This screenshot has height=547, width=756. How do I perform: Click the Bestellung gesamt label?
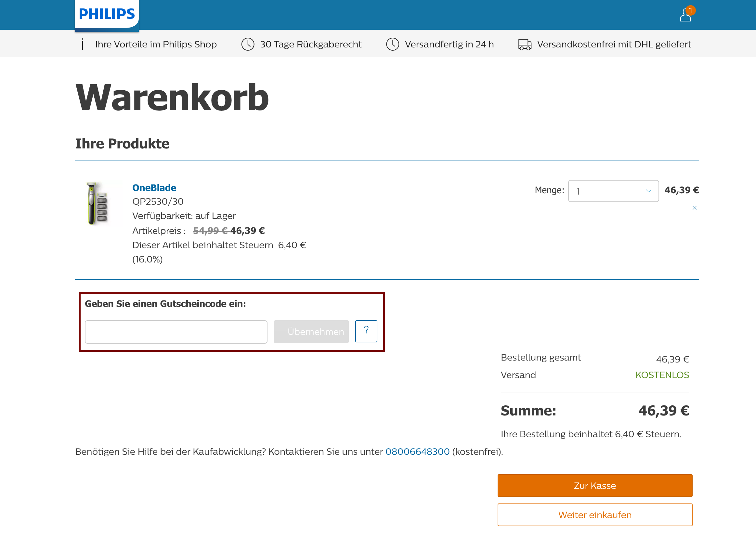click(x=541, y=357)
